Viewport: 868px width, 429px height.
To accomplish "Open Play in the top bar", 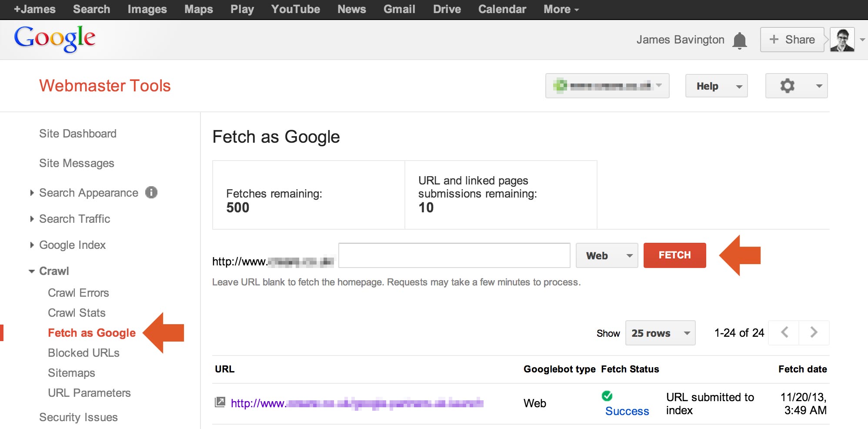I will [x=242, y=9].
